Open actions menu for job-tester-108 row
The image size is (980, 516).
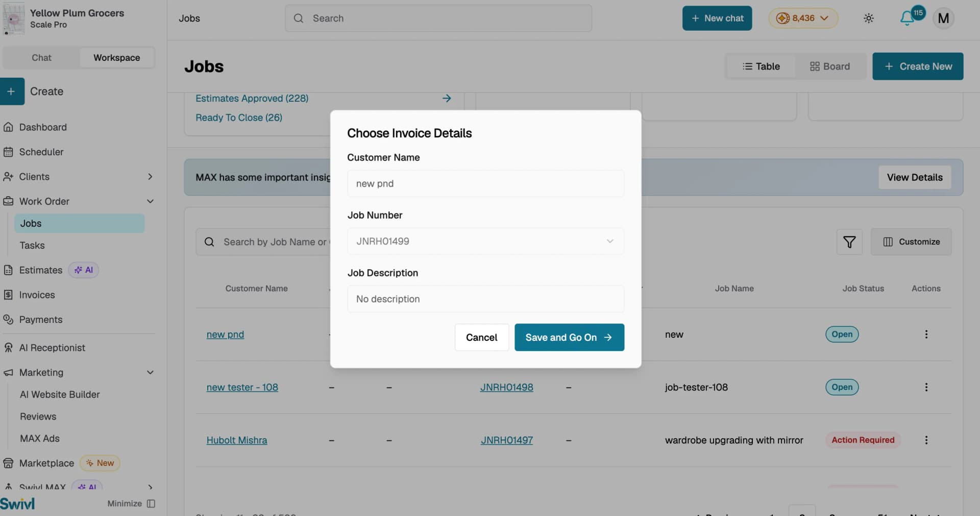926,387
